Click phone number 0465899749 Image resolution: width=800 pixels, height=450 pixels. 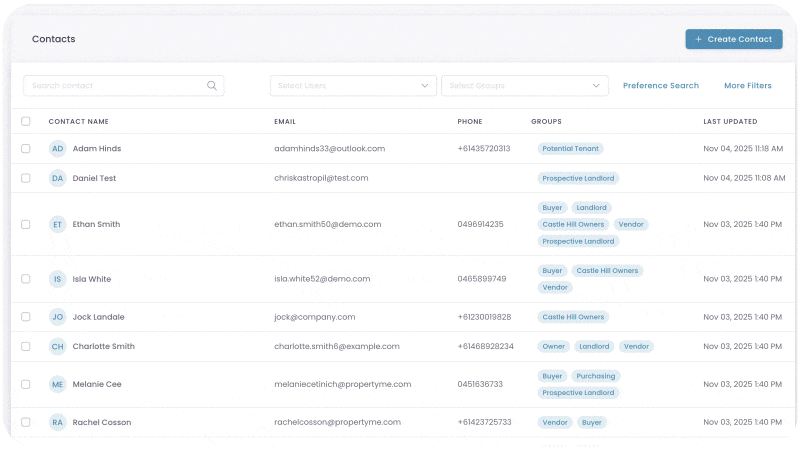click(482, 279)
